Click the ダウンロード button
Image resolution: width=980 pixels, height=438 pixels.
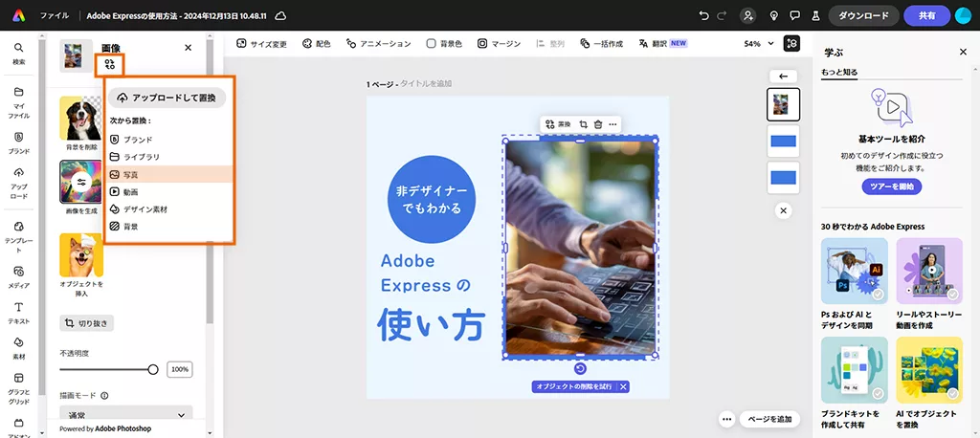pyautogui.click(x=864, y=15)
